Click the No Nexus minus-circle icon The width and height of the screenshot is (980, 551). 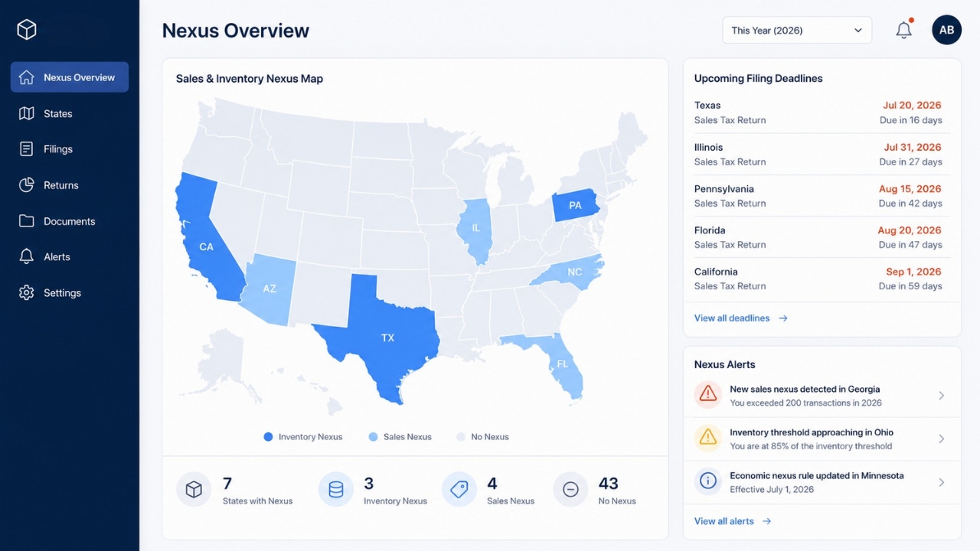570,490
